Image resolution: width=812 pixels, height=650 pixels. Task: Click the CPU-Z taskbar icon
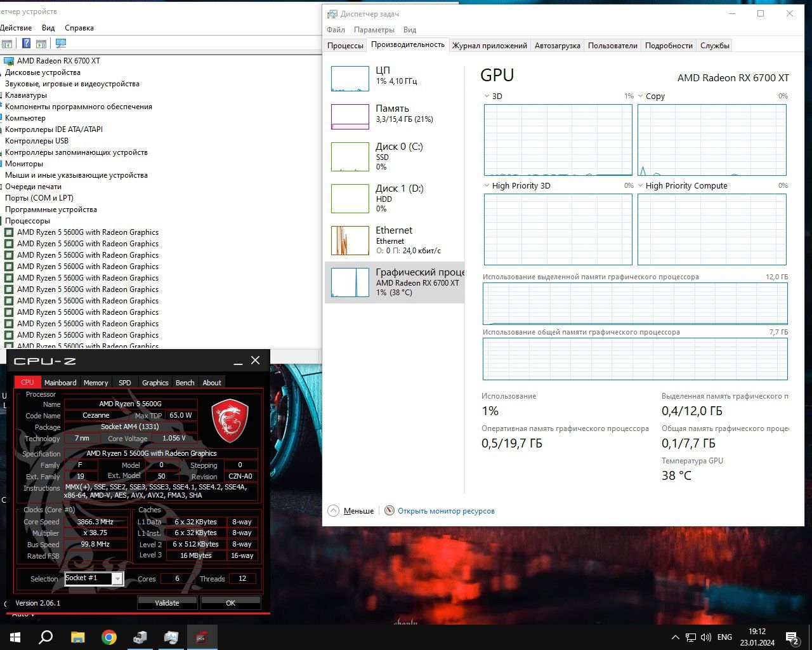[x=202, y=637]
